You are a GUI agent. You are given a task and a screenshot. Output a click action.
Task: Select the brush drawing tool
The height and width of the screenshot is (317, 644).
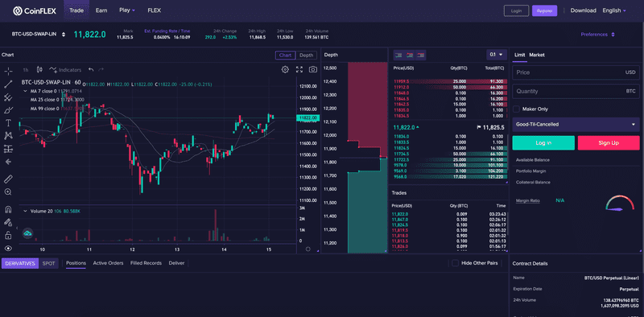pos(8,110)
